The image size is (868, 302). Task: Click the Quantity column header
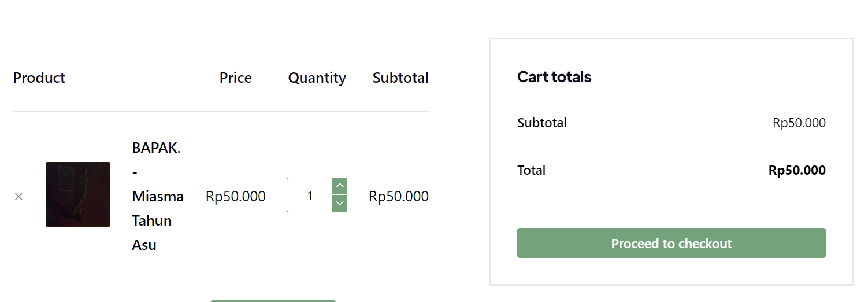pyautogui.click(x=317, y=78)
